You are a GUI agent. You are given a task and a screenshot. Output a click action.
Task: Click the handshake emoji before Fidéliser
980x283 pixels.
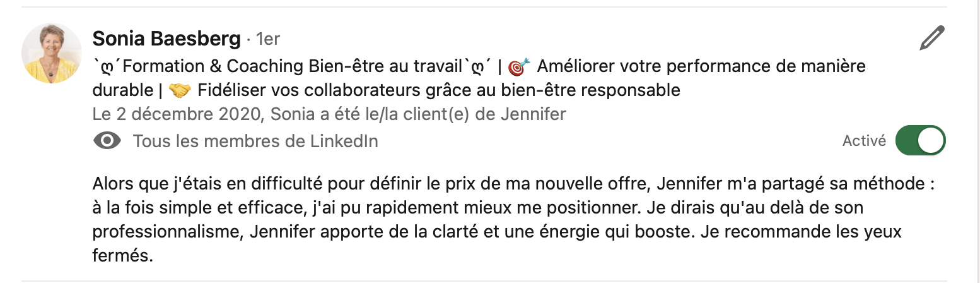(180, 91)
